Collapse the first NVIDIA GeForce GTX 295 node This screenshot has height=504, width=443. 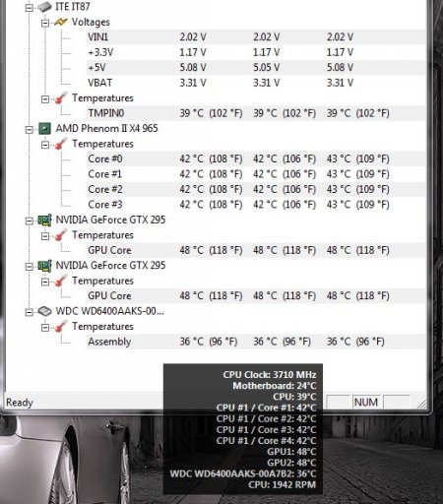pyautogui.click(x=30, y=220)
